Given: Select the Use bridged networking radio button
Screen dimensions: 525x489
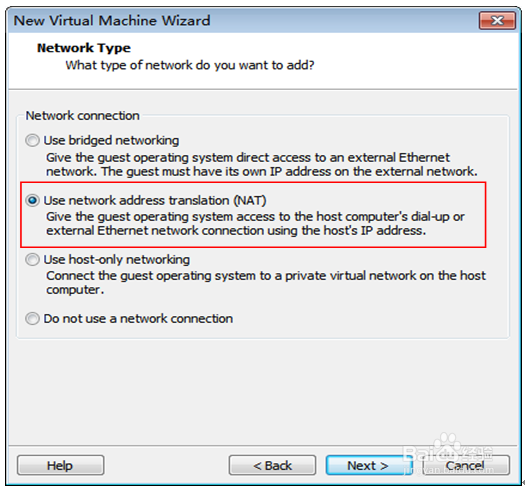Looking at the screenshot, I should (x=32, y=140).
